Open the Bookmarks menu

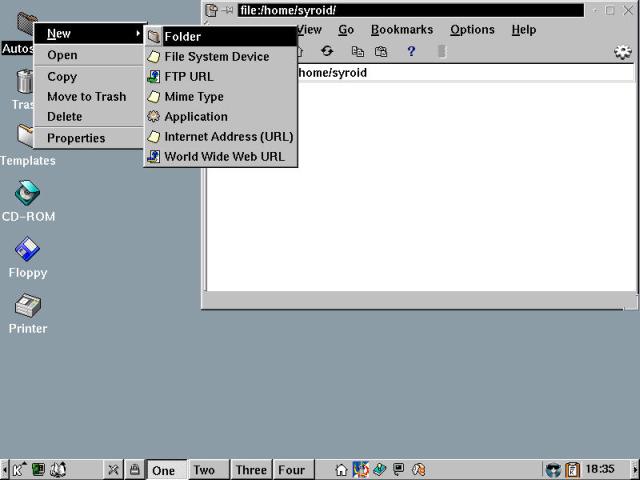click(402, 30)
